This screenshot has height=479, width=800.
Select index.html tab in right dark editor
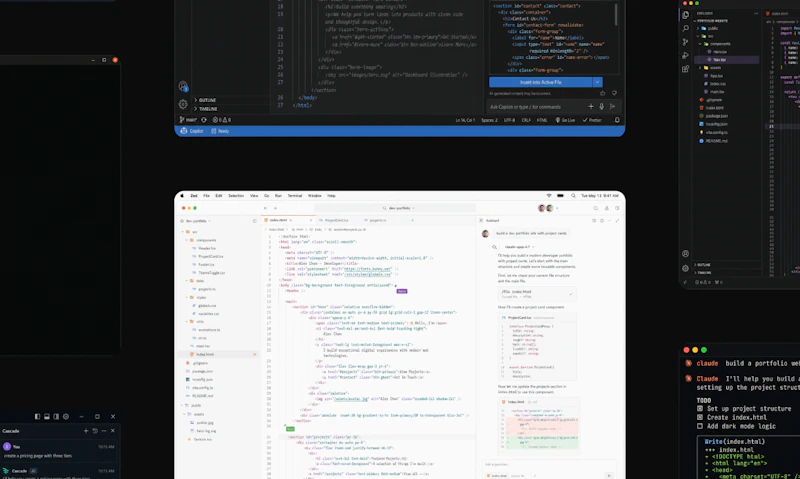tap(777, 13)
